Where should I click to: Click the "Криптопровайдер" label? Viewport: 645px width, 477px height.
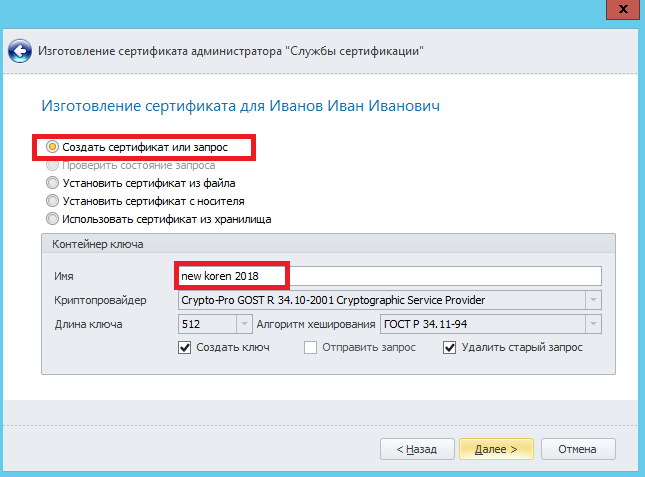pos(100,300)
